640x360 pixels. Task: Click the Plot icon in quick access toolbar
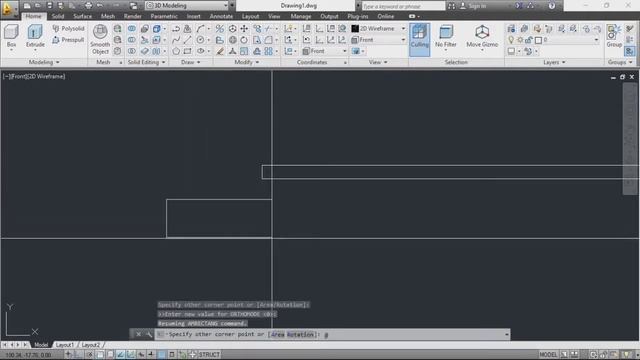88,6
